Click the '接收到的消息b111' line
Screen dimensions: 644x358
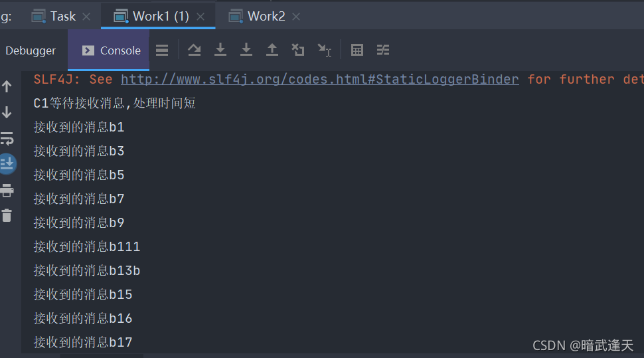[x=87, y=246]
